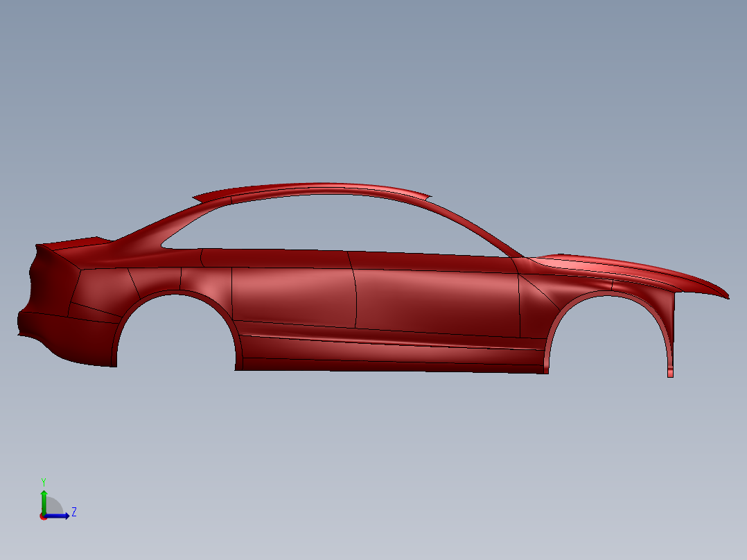747x560 pixels.
Task: Click the Y label on the coordinate triad
Action: pos(44,481)
